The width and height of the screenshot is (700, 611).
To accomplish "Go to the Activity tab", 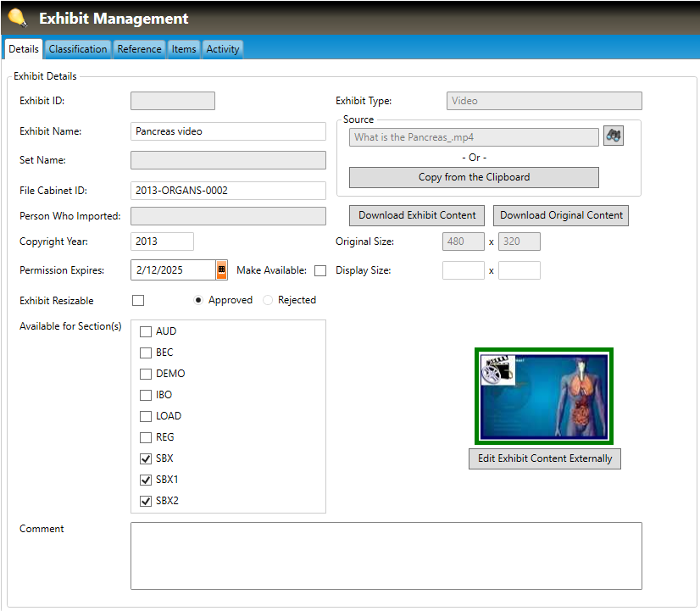I will (x=223, y=49).
